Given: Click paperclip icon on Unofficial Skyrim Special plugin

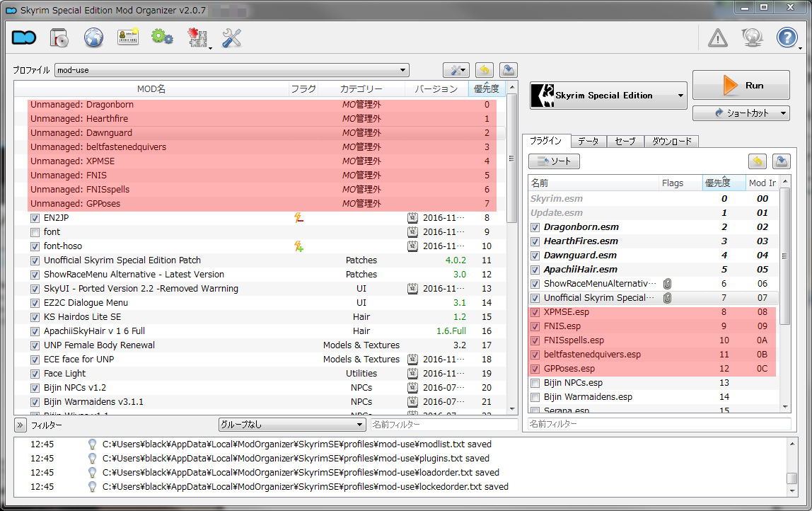Looking at the screenshot, I should pos(668,298).
